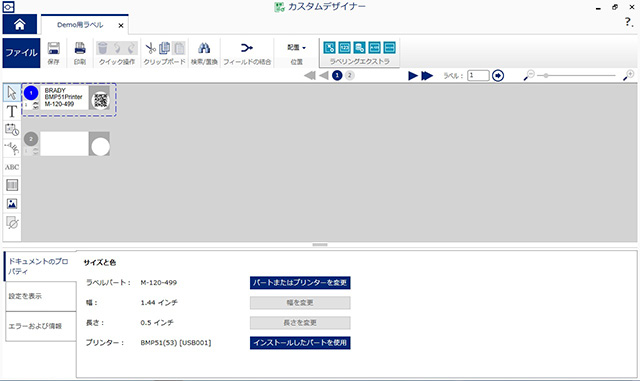The height and width of the screenshot is (381, 640).
Task: Switch to the Demo用ラベル tab
Action: pos(80,25)
